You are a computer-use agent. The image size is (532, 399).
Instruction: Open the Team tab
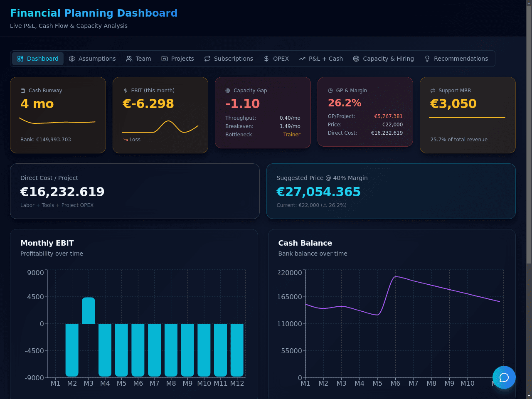[x=138, y=59]
